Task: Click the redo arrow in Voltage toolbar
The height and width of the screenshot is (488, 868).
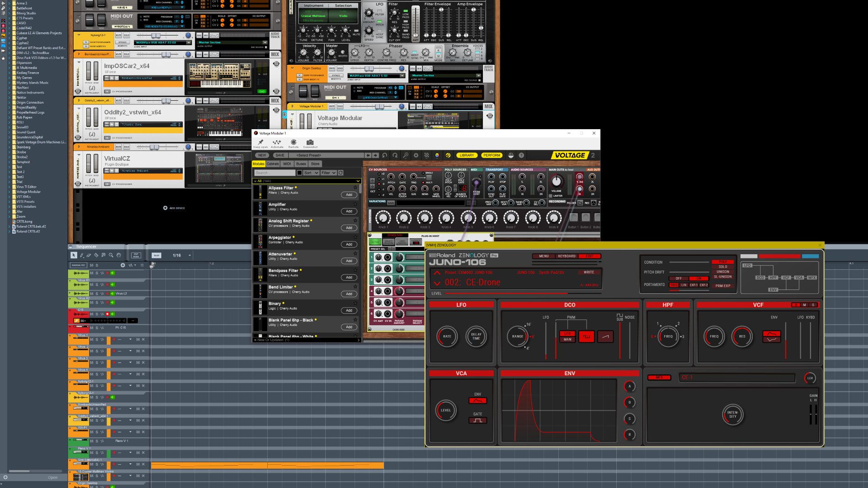Action: [x=395, y=155]
